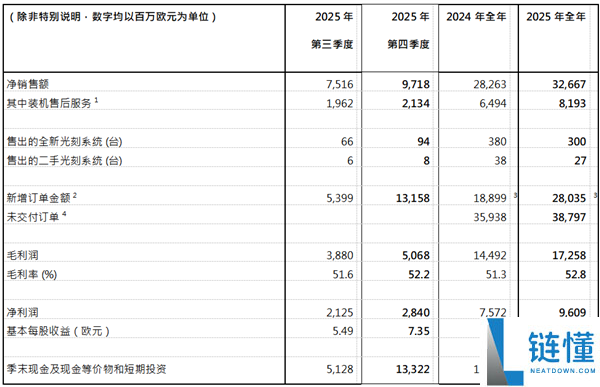Click gross margin value 51.3
The image size is (600, 387).
pyautogui.click(x=496, y=274)
